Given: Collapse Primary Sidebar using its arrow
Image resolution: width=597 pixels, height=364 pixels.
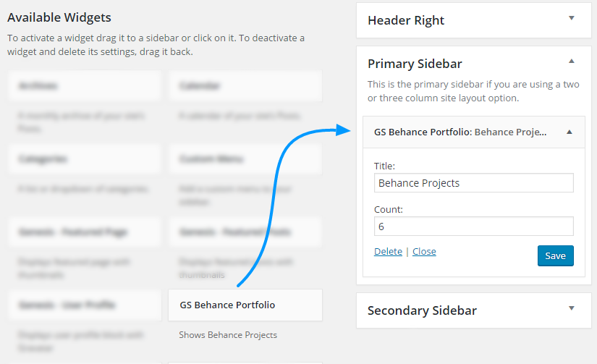Looking at the screenshot, I should click(x=571, y=62).
